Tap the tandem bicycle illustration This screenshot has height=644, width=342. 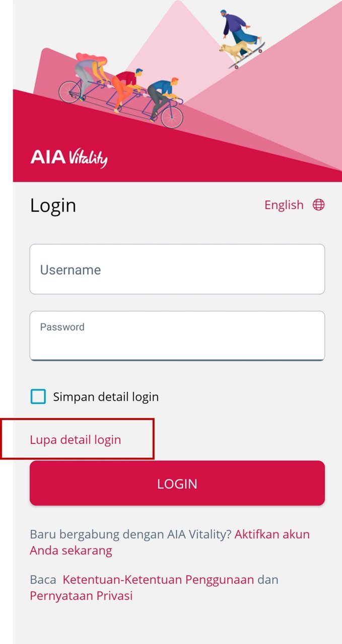point(121,91)
